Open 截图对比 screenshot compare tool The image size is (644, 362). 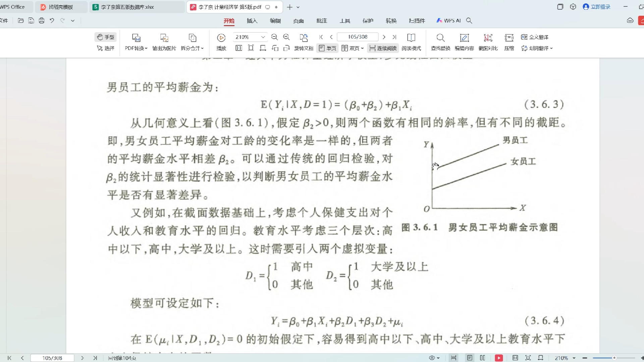pyautogui.click(x=488, y=42)
